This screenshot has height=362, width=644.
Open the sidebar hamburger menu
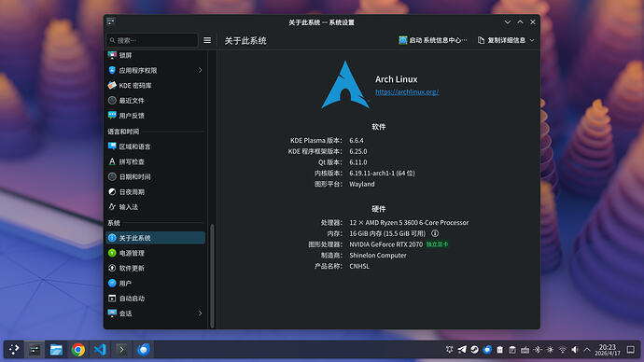click(x=207, y=40)
